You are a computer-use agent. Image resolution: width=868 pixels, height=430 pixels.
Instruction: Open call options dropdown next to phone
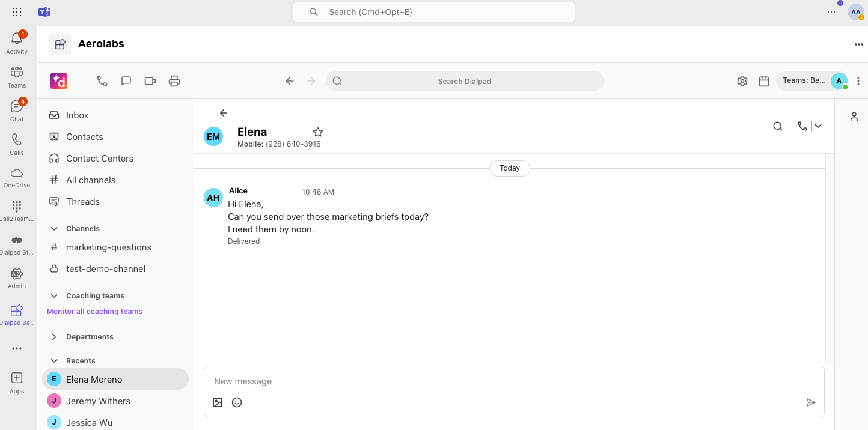pos(818,126)
